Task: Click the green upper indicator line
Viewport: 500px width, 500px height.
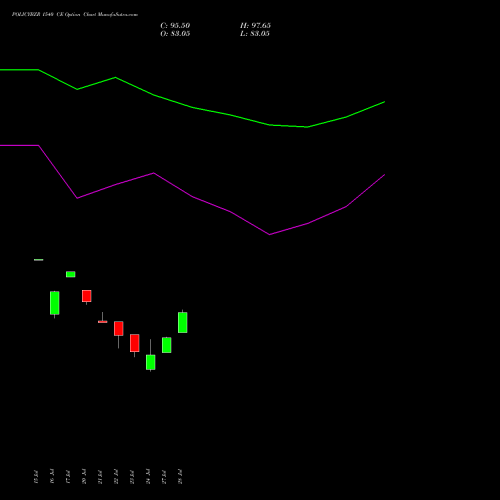Action: (193, 107)
